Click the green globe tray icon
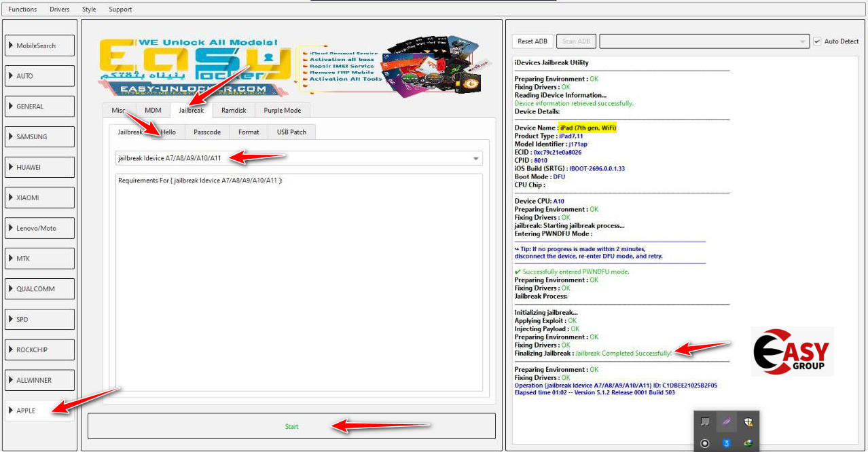The image size is (868, 452). coord(747,443)
